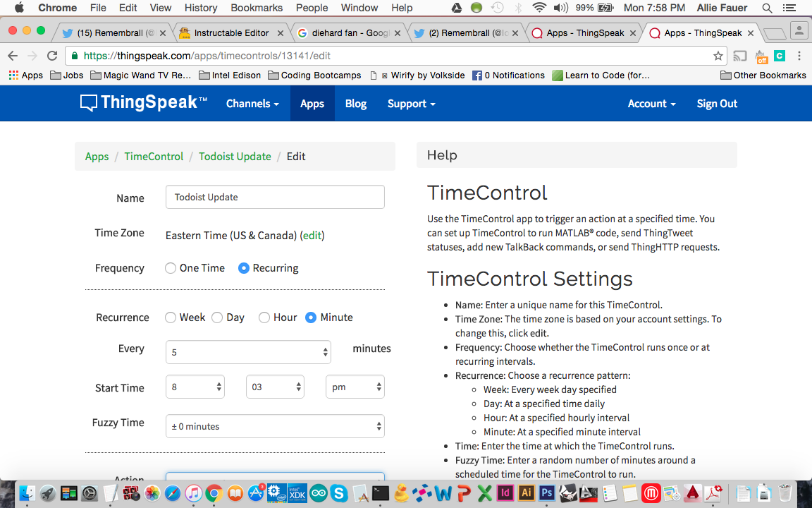This screenshot has height=508, width=812.
Task: Close the Instructable Editor tab
Action: click(x=280, y=33)
